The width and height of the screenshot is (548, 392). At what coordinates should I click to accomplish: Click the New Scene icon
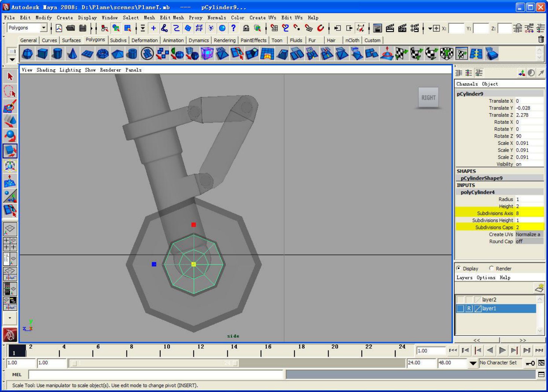coord(59,28)
